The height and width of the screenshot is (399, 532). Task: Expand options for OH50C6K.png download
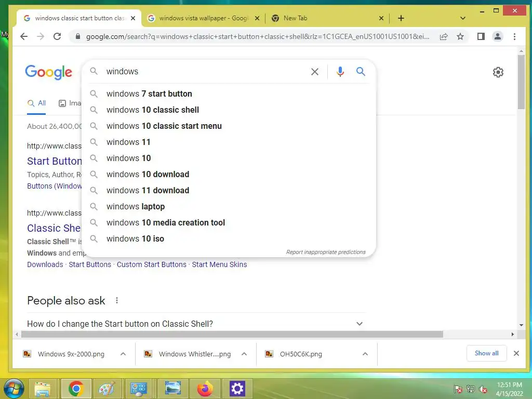pyautogui.click(x=365, y=354)
